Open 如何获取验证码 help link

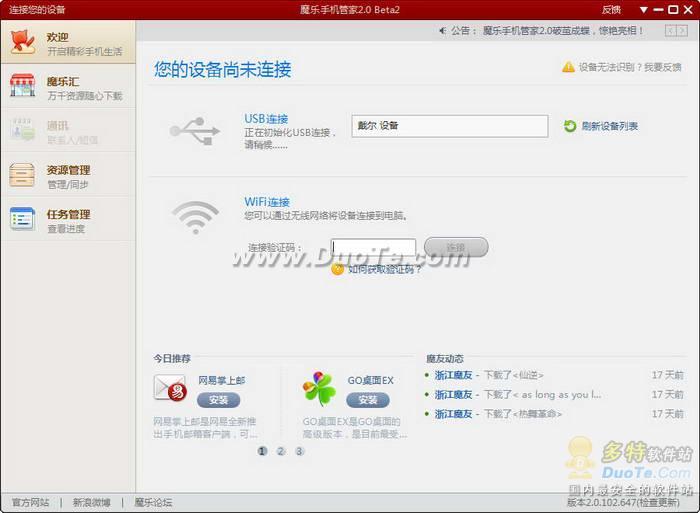tap(384, 269)
